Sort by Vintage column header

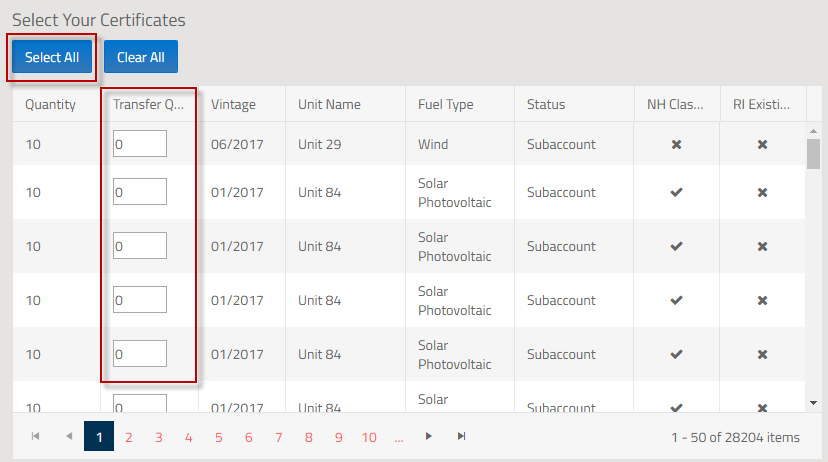(233, 104)
